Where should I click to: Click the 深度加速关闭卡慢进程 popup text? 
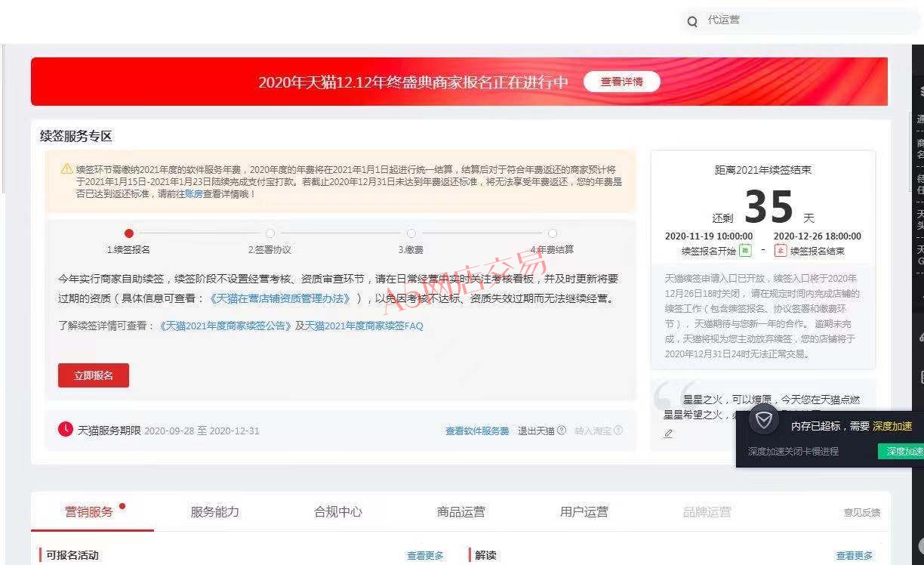793,452
